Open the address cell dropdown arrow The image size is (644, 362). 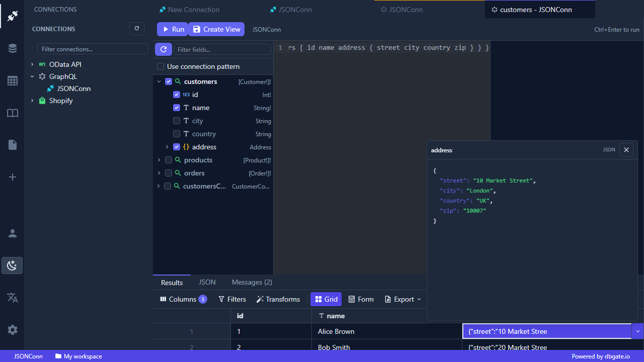tap(637, 331)
